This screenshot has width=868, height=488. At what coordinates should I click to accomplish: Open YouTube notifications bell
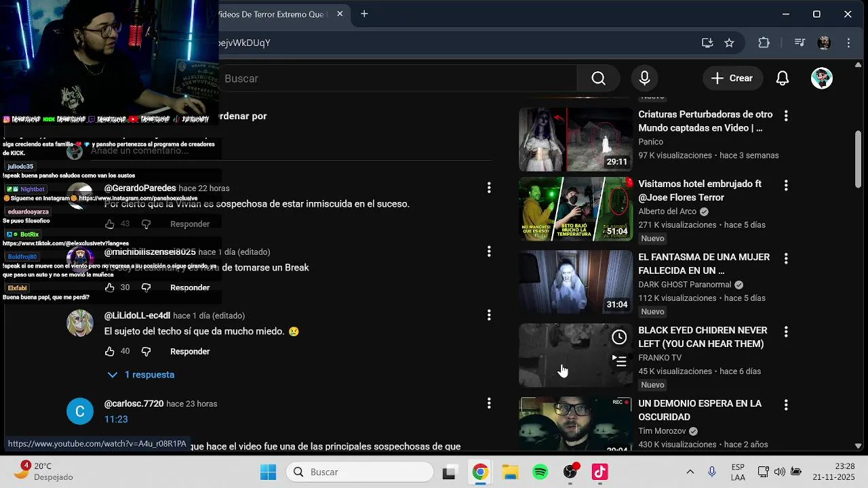783,79
